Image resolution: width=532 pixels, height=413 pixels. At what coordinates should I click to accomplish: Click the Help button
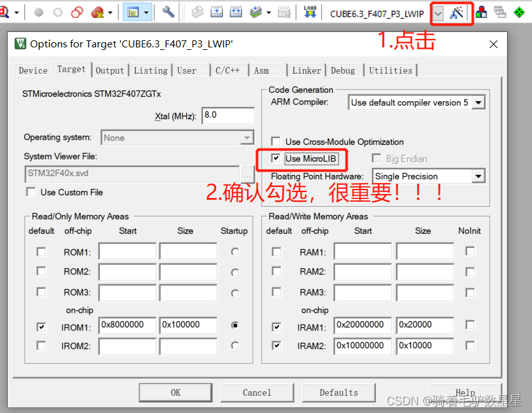(x=465, y=393)
